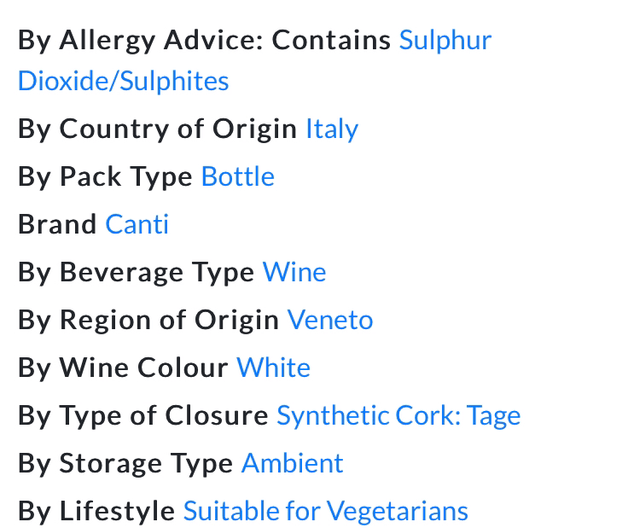Screen dimensions: 640x532
Task: Open the Canti brand link
Action: [x=137, y=225]
